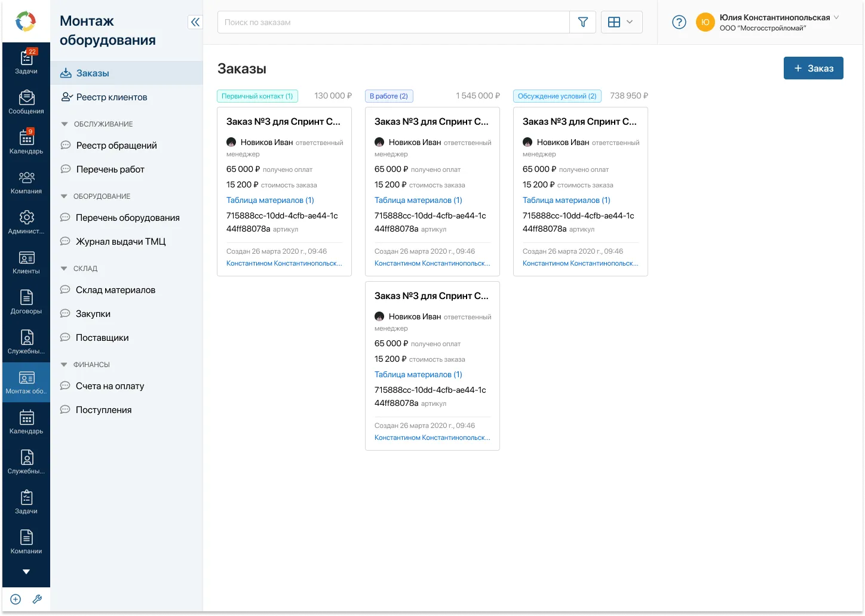Open Договоры in the left rail
This screenshot has width=865, height=616.
(x=26, y=302)
